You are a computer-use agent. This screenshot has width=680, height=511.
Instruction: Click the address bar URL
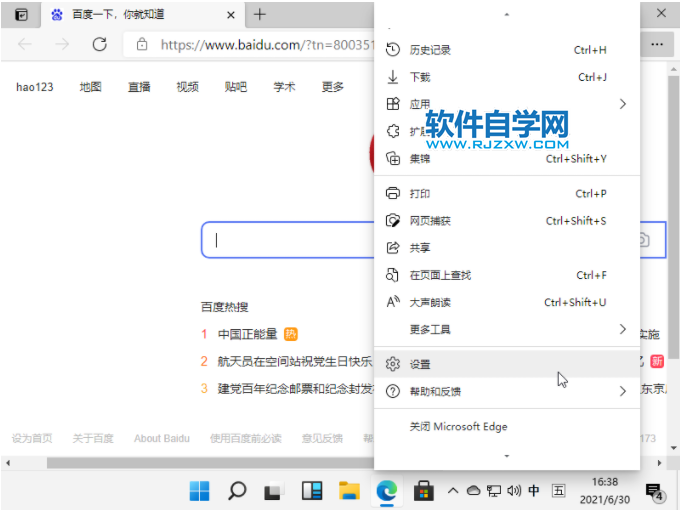[x=266, y=45]
